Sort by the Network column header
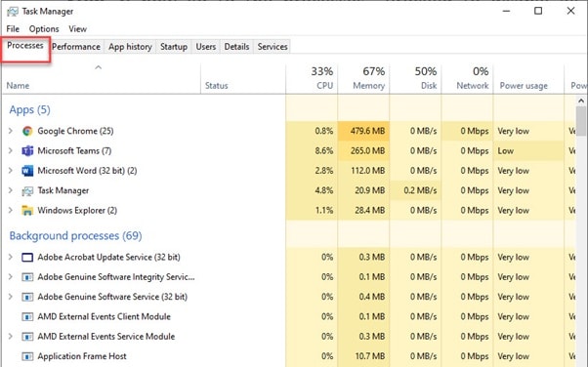The image size is (588, 367). tap(467, 79)
